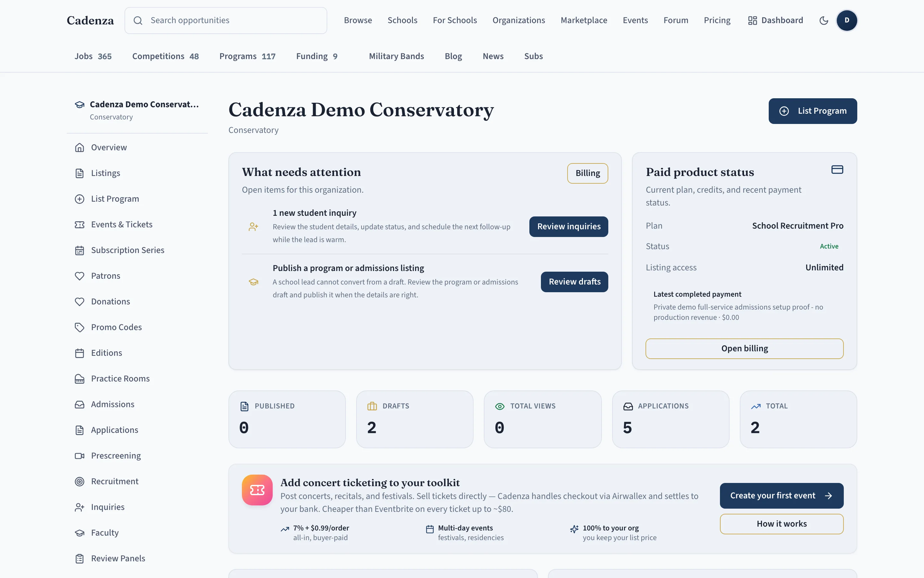Open the News link

pyautogui.click(x=493, y=56)
